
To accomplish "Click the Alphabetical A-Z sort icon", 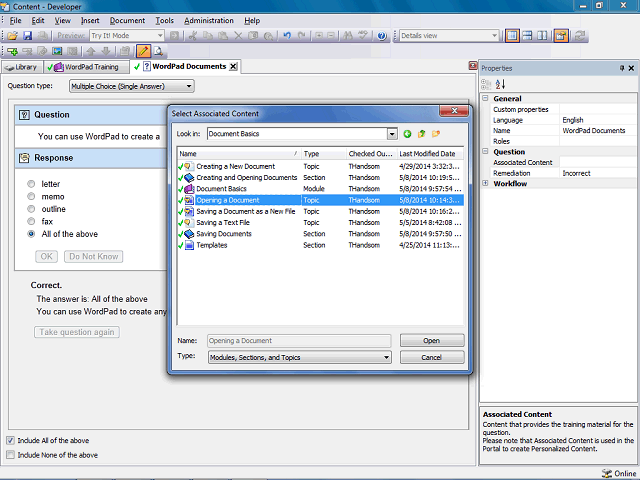I will pos(500,84).
